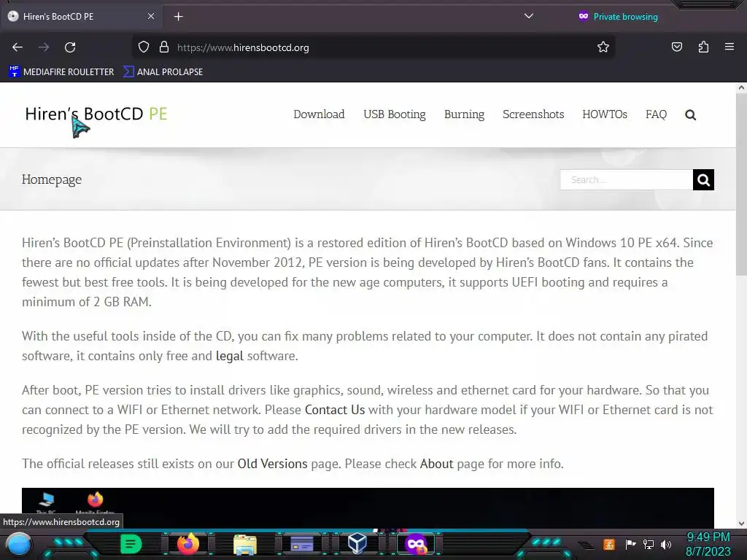Open Firefox from the taskbar
Image resolution: width=747 pixels, height=560 pixels.
(x=187, y=544)
